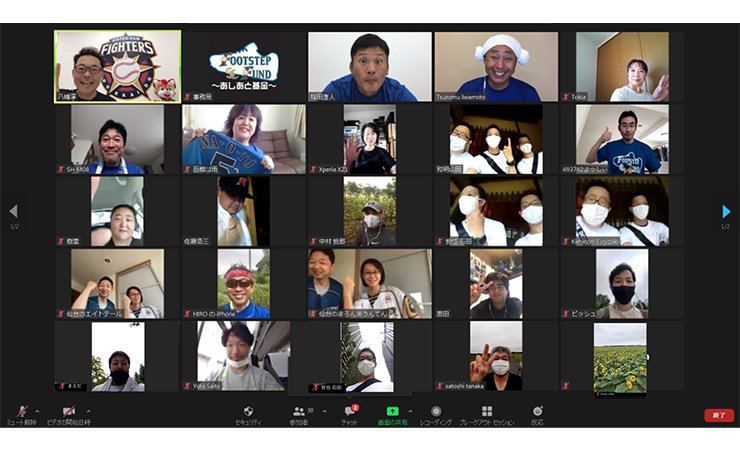The width and height of the screenshot is (740, 450).
Task: Open the Breakout Rooms icon
Action: pos(487,411)
